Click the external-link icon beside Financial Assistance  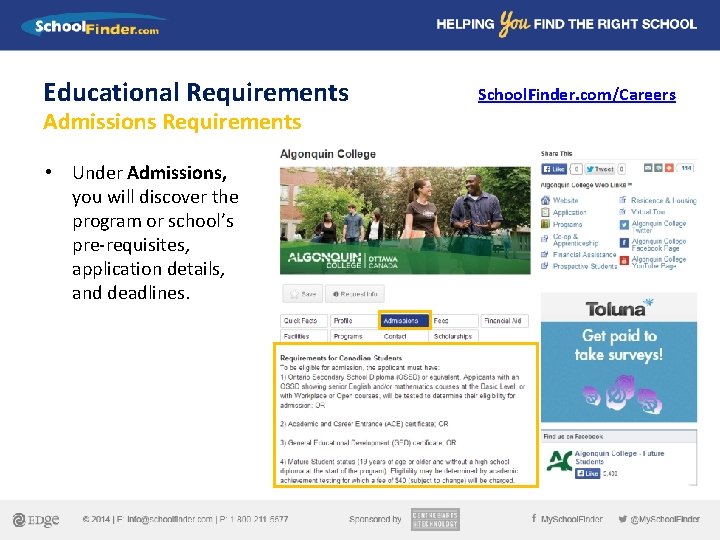pyautogui.click(x=545, y=254)
